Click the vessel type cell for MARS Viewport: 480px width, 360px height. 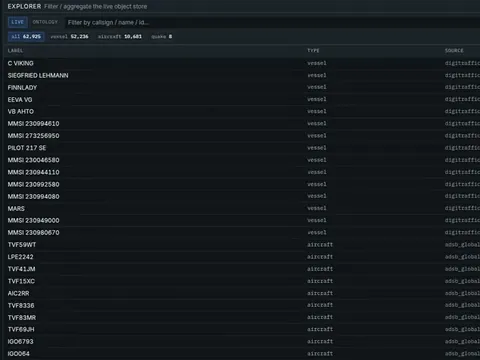pyautogui.click(x=317, y=208)
